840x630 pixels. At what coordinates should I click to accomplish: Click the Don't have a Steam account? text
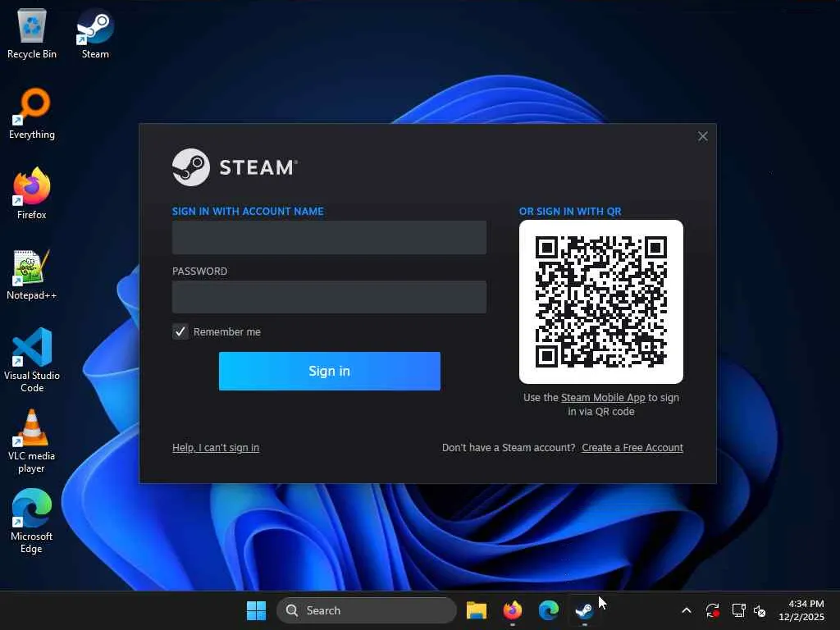click(x=509, y=447)
